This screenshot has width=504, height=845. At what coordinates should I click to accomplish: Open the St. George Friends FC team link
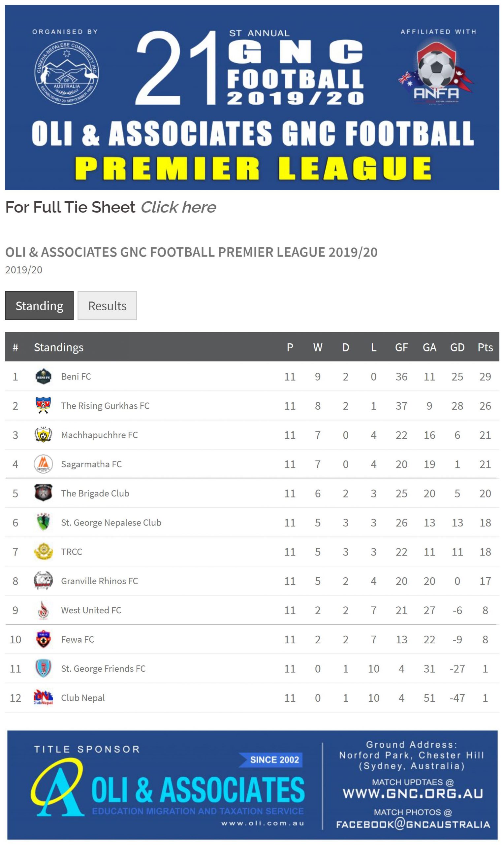(x=103, y=668)
